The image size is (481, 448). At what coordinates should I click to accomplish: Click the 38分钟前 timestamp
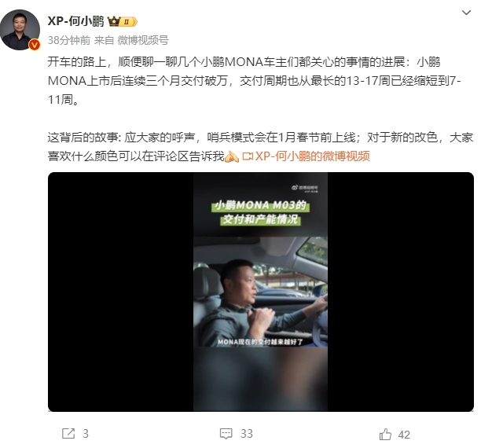tap(69, 40)
